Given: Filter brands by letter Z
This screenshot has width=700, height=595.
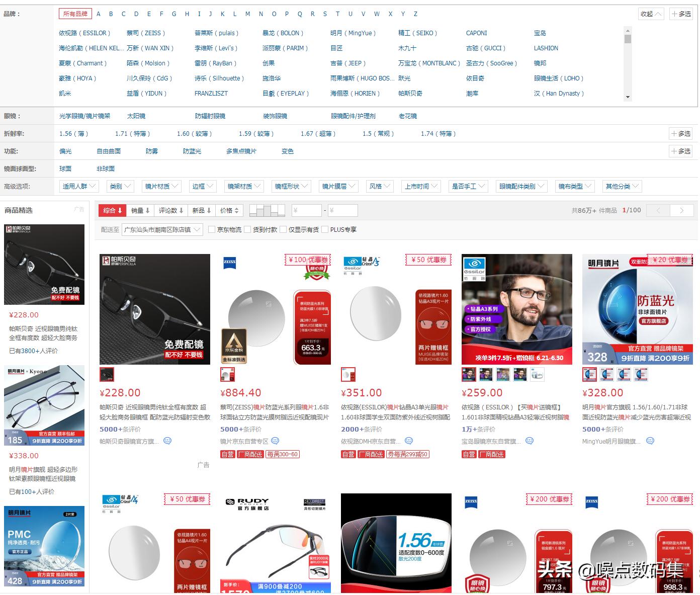Looking at the screenshot, I should click(x=415, y=14).
